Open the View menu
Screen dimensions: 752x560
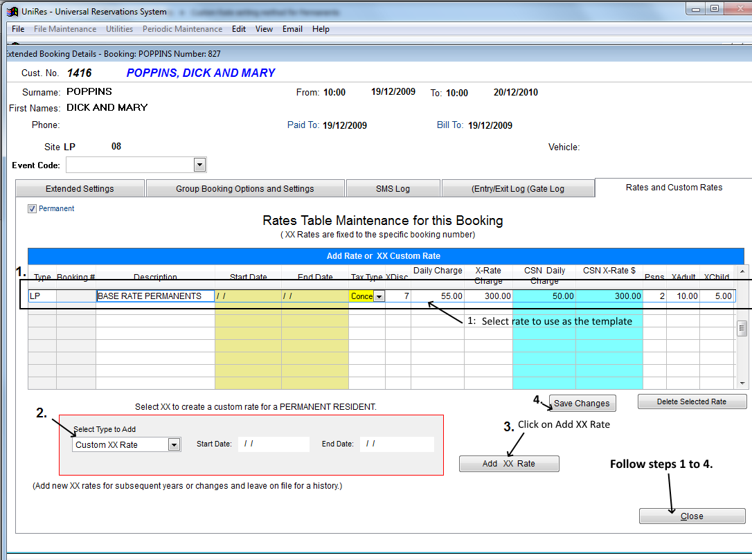[x=265, y=29]
